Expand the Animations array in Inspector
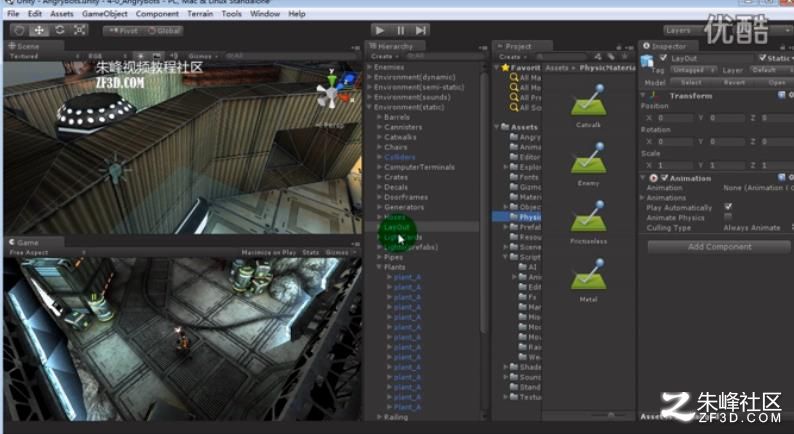 643,198
